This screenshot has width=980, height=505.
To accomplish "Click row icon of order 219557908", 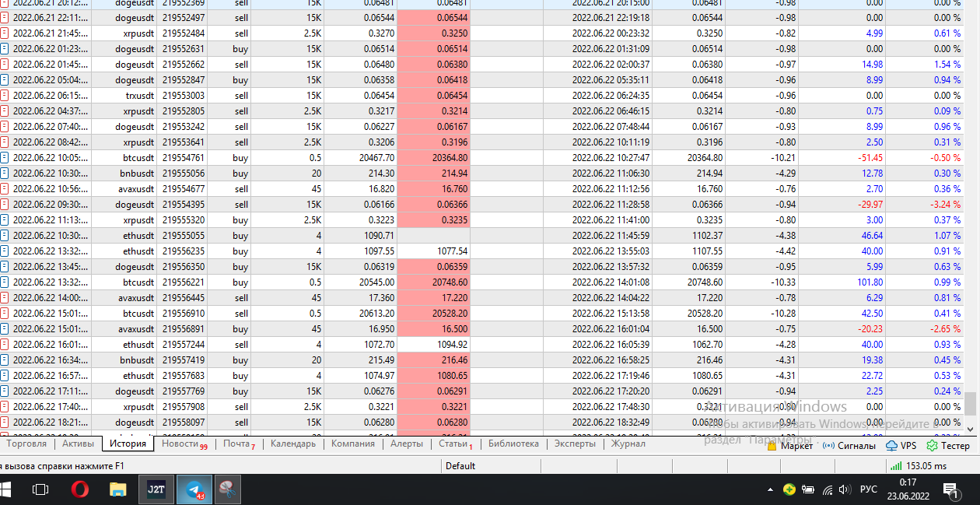I will (5, 407).
